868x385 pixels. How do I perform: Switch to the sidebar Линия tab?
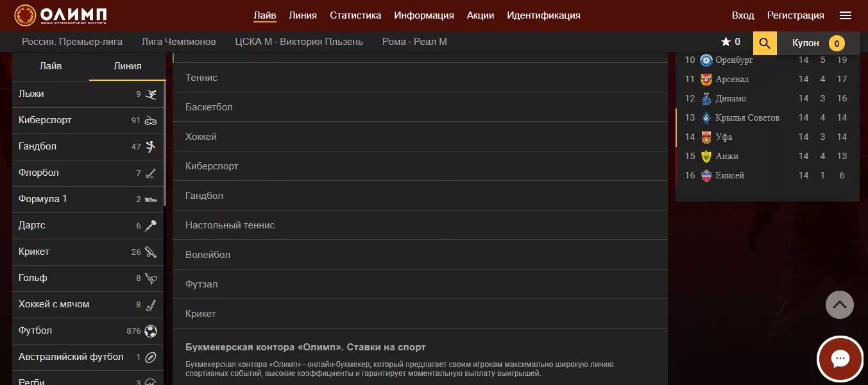point(128,66)
